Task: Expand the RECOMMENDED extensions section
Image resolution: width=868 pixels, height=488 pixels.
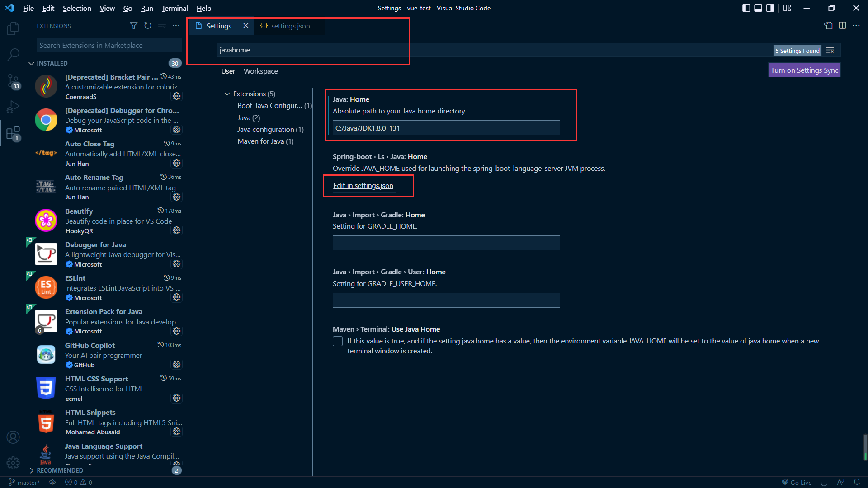Action: [60, 470]
